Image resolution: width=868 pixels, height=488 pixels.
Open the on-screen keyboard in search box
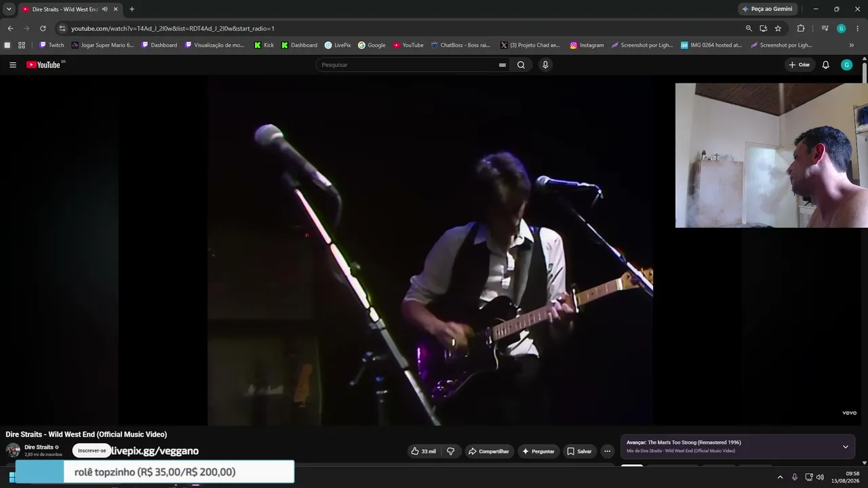502,65
